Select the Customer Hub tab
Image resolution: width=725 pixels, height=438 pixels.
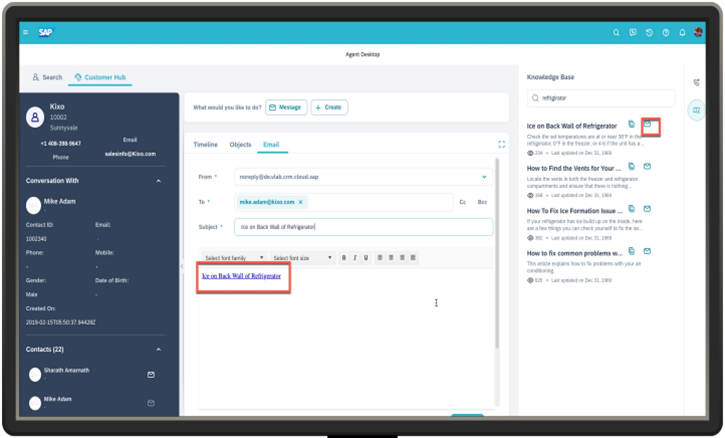pyautogui.click(x=100, y=77)
